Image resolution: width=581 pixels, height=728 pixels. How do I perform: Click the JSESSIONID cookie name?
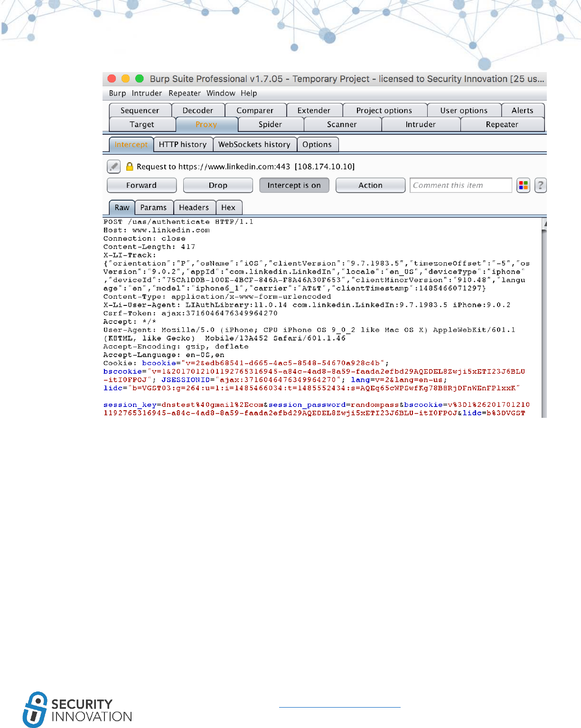[185, 380]
